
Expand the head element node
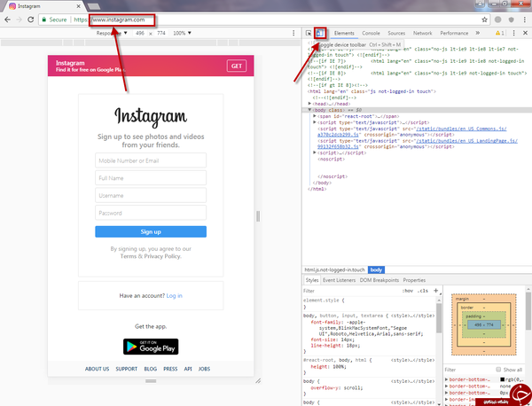309,104
